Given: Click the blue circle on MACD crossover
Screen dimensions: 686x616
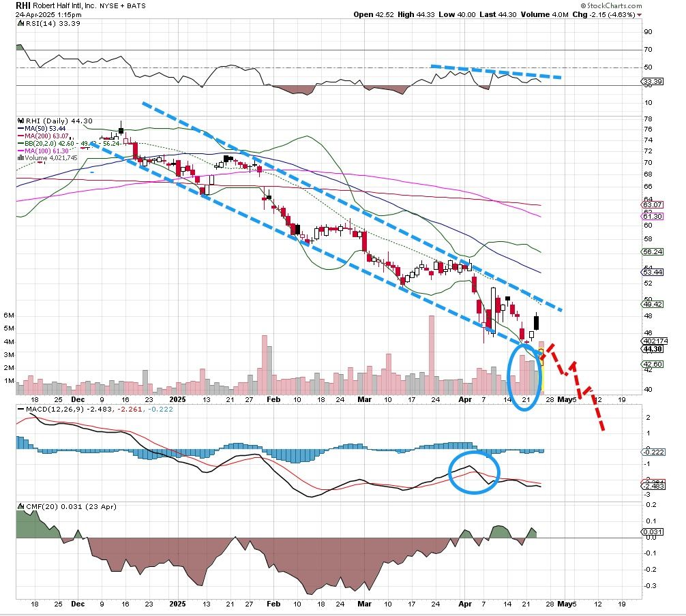Looking at the screenshot, I should point(474,472).
